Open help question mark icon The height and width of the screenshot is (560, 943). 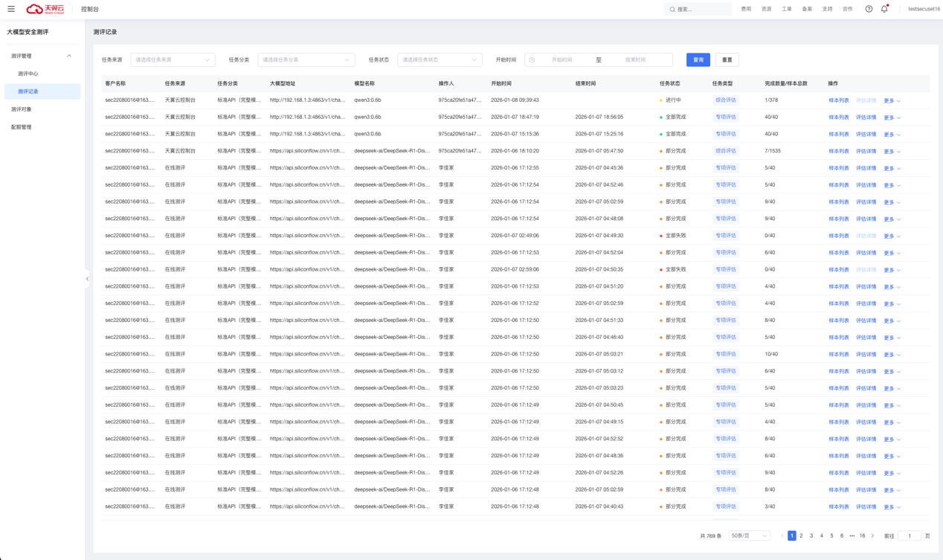869,9
